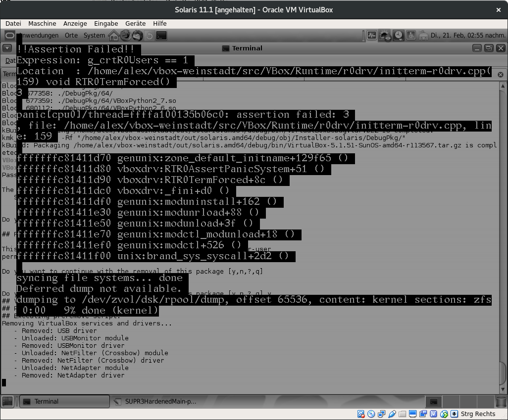Image resolution: width=508 pixels, height=420 pixels.
Task: Open the Maschine menu
Action: tap(42, 24)
